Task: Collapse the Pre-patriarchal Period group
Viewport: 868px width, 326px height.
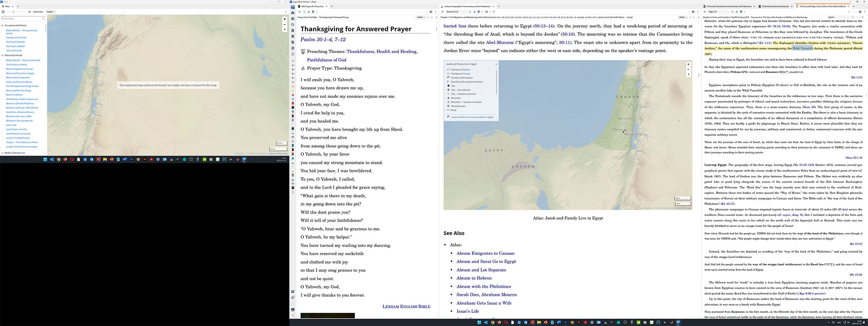Action: tap(2, 26)
